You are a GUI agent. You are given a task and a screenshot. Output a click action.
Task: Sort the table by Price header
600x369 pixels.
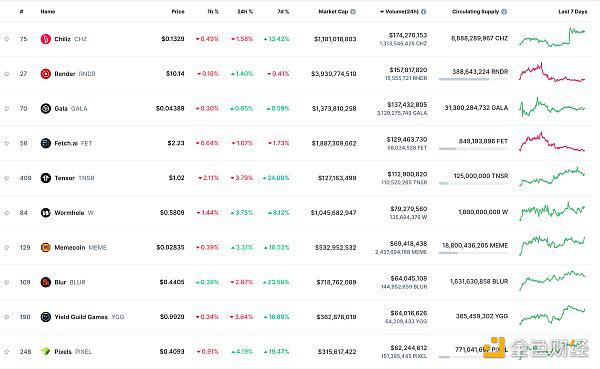coord(178,12)
